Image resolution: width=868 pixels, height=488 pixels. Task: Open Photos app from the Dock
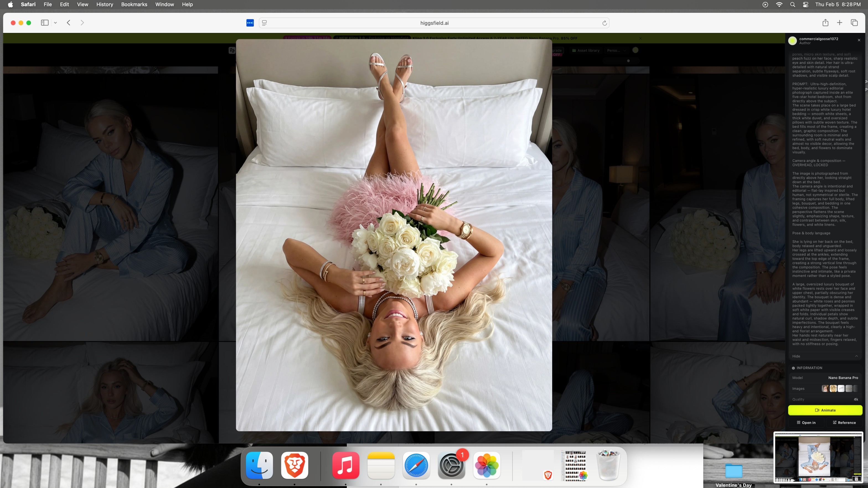[x=486, y=465]
